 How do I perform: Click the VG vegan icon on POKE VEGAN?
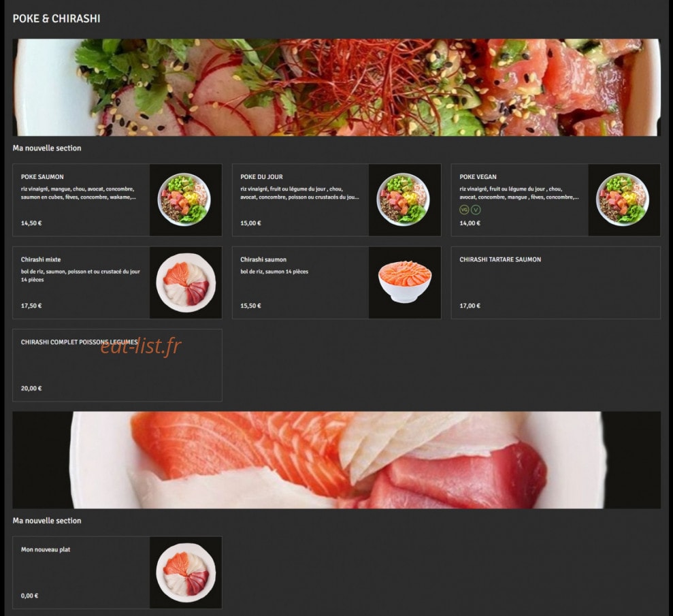(464, 210)
